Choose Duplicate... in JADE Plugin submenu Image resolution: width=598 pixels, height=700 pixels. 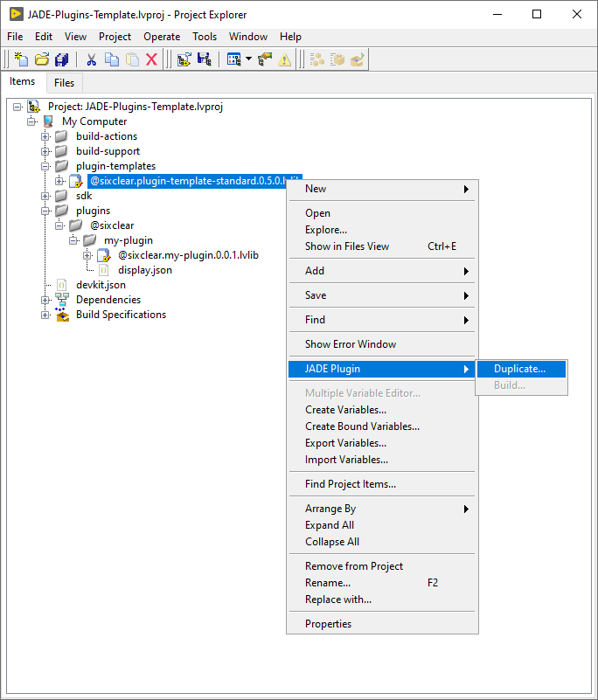(x=521, y=369)
